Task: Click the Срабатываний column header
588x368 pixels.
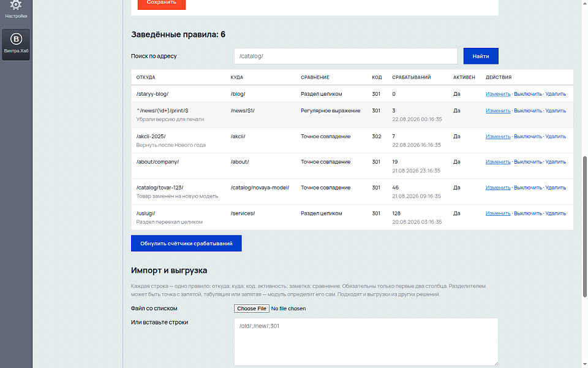Action: (x=412, y=77)
